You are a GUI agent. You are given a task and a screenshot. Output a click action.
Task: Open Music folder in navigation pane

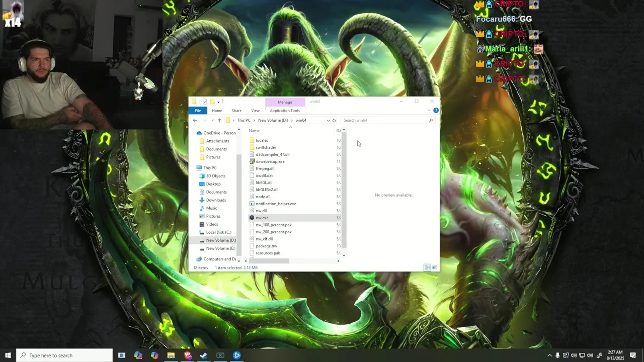tap(208, 208)
